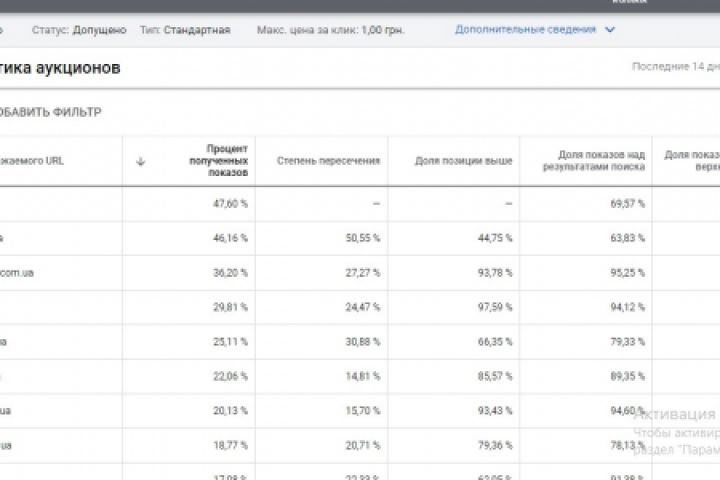Viewport: 720px width, 480px height.
Task: Select the 30,88 % cell
Action: (x=363, y=342)
